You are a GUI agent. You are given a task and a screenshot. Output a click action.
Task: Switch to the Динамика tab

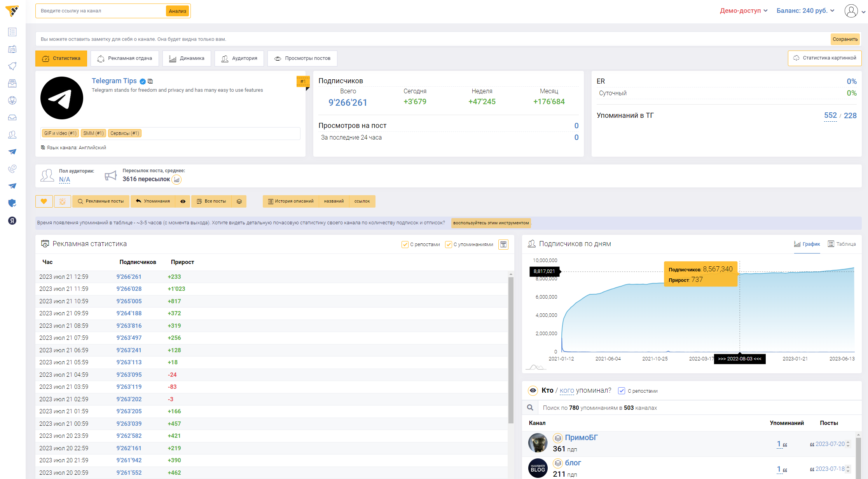click(x=187, y=58)
